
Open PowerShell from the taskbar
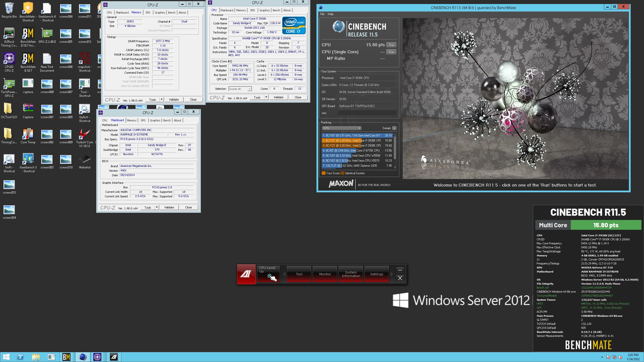(20, 357)
